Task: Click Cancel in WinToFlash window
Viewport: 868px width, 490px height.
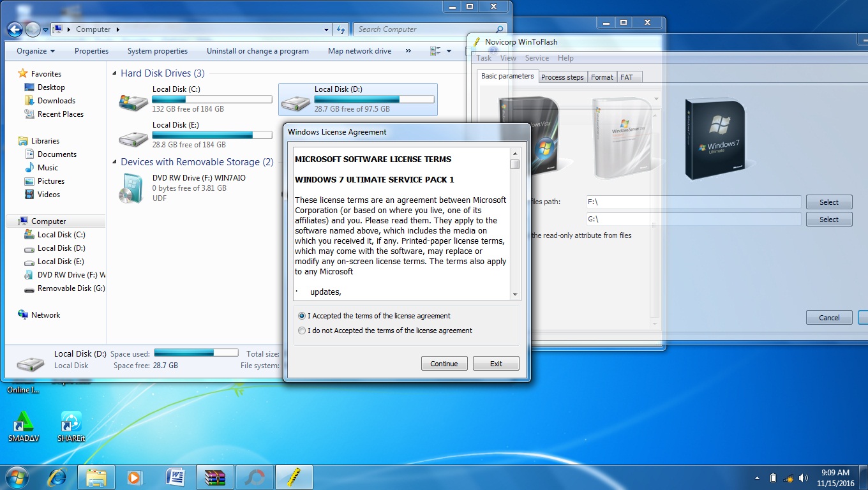Action: pos(829,318)
